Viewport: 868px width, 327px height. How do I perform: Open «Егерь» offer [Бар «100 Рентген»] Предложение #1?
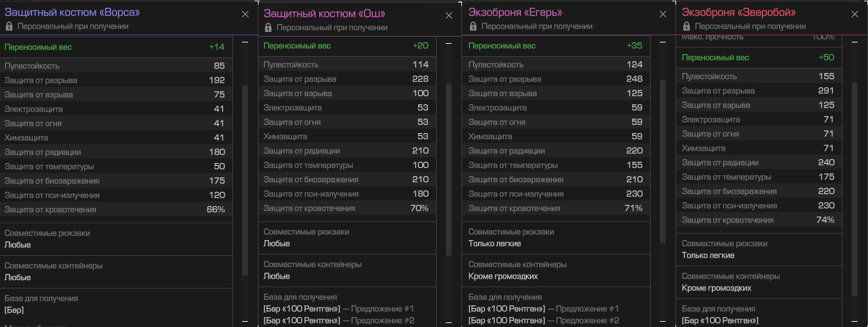544,309
